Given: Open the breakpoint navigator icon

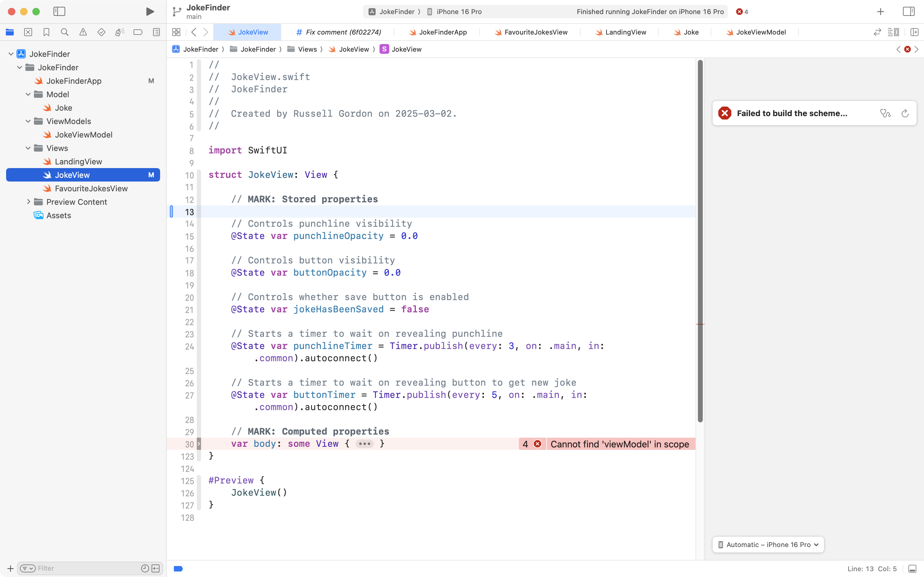Looking at the screenshot, I should pos(138,32).
